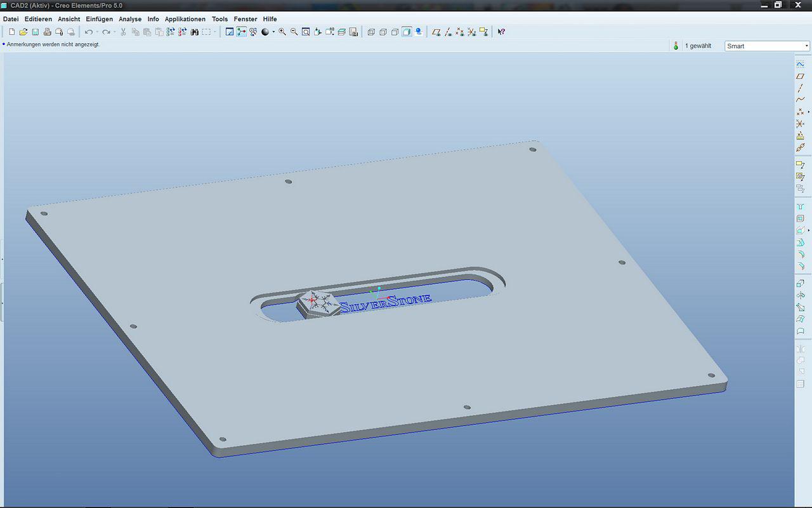The image size is (812, 508).
Task: Open the Einfügen menu
Action: (x=100, y=19)
